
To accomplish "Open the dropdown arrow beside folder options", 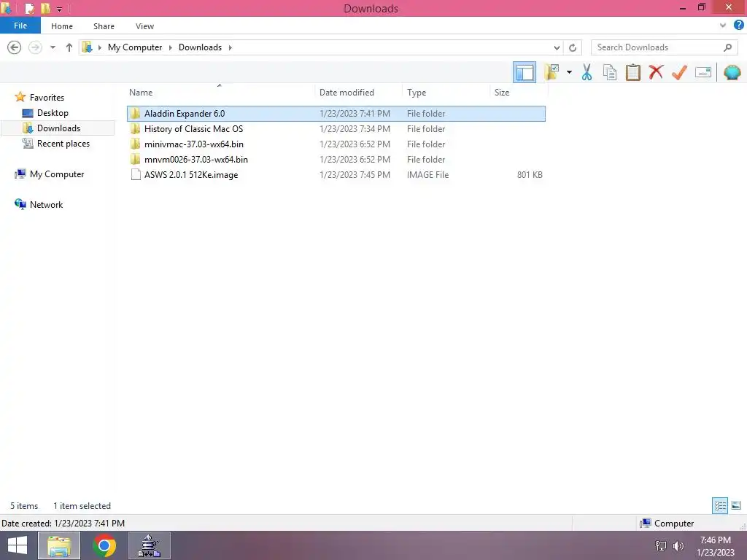I will [569, 72].
